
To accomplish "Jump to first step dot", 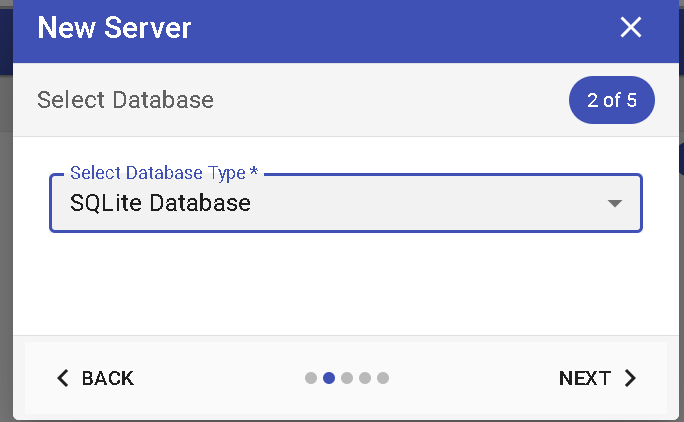I will (311, 378).
